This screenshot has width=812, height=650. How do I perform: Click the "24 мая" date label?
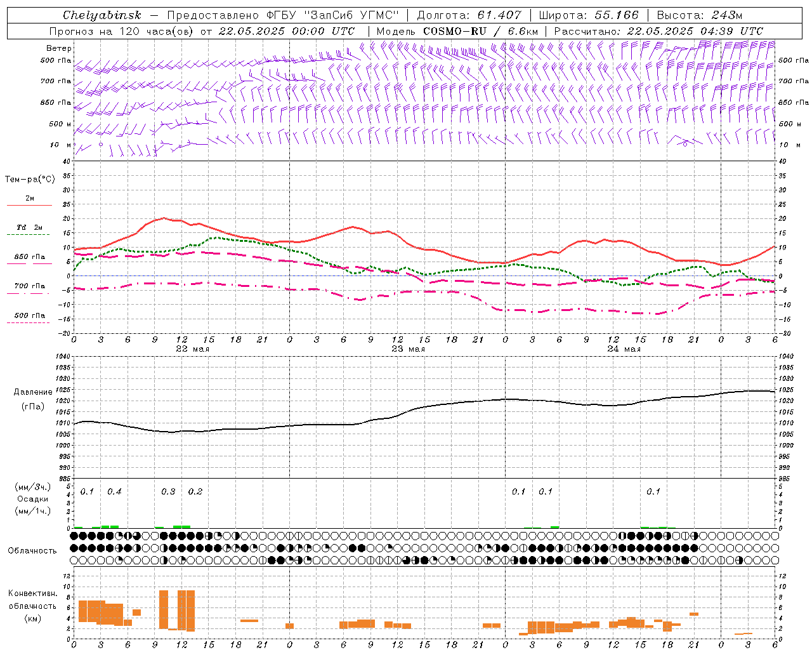[624, 349]
